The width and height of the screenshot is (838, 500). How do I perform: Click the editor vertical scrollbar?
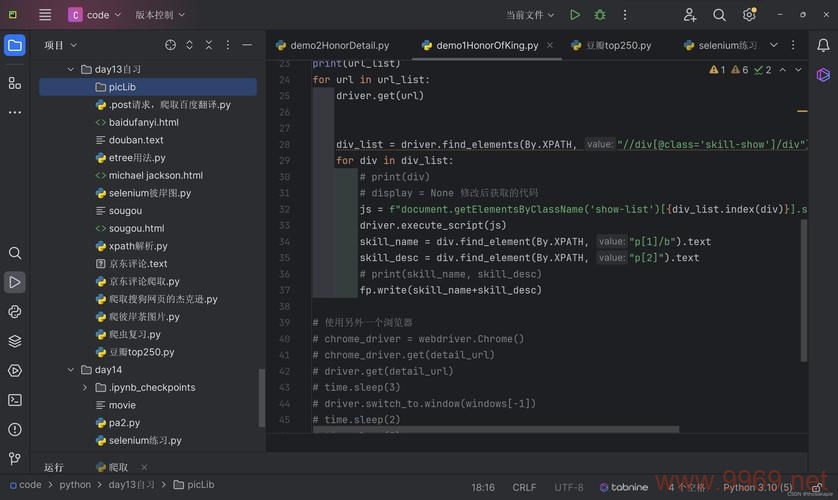pos(803,291)
